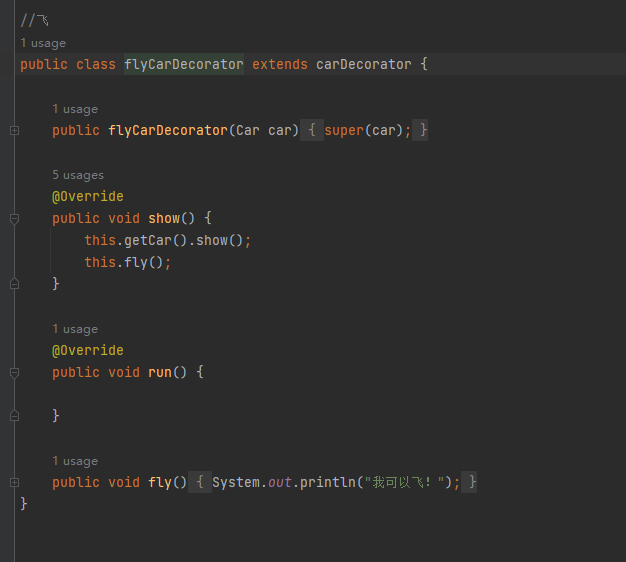
Task: Collapse the run() method using gutter fold marker
Action: [14, 373]
